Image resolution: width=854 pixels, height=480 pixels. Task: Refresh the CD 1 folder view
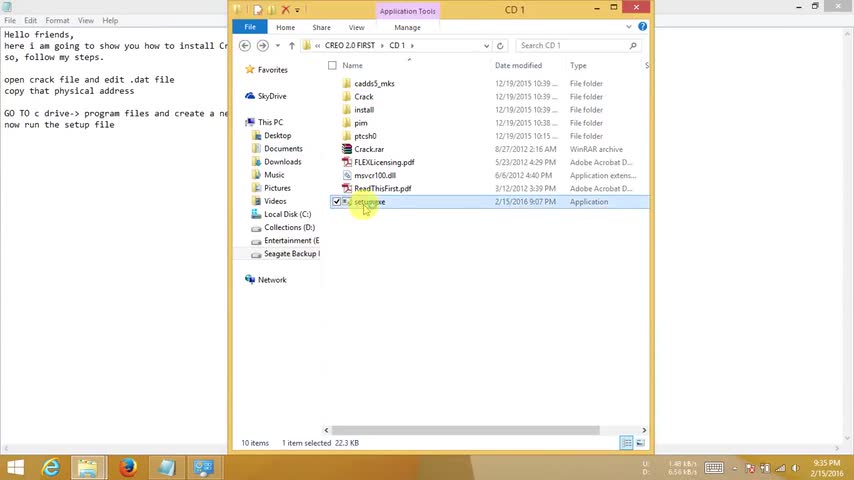click(500, 46)
